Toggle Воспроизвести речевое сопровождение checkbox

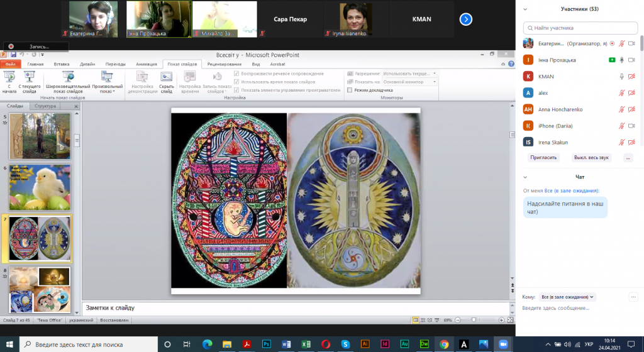tap(236, 74)
